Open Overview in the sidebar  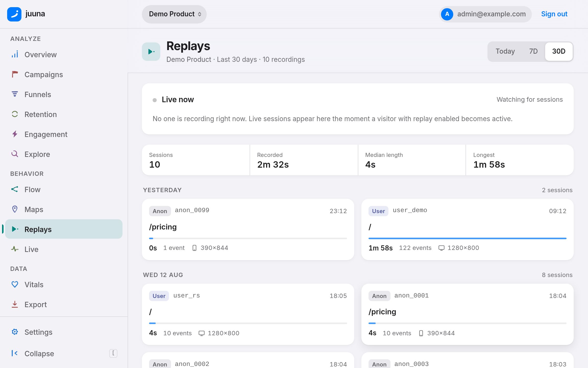(64, 54)
